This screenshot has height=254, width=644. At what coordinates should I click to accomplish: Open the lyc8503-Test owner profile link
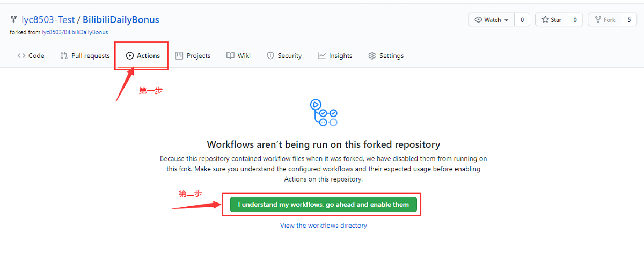click(48, 20)
